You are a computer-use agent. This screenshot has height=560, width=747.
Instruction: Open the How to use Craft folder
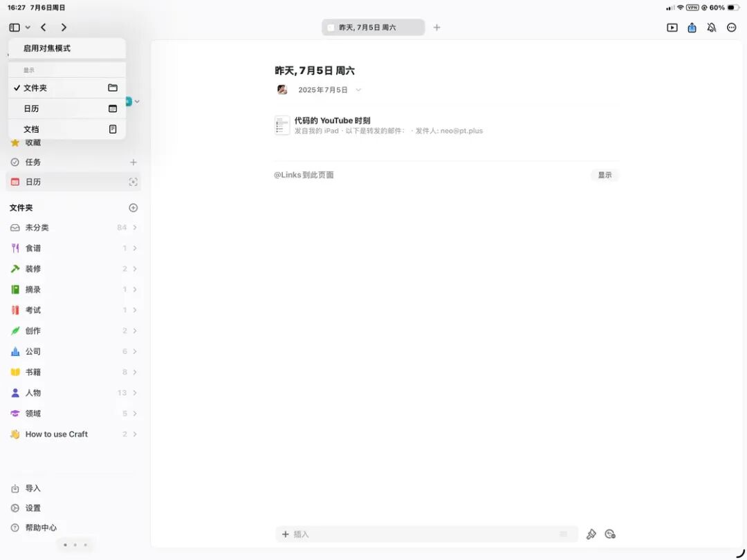coord(73,434)
